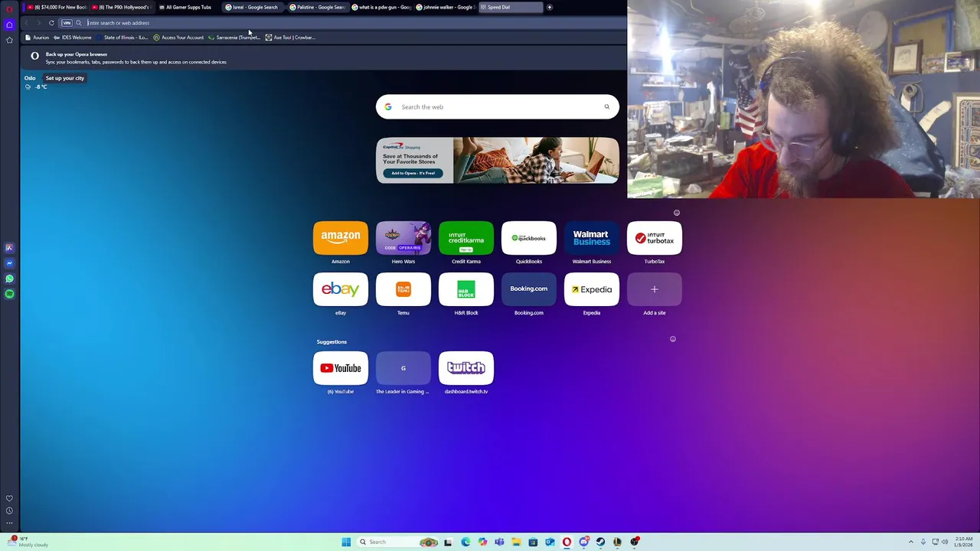This screenshot has width=980, height=551.
Task: Select the Speed Dial tab
Action: click(511, 7)
